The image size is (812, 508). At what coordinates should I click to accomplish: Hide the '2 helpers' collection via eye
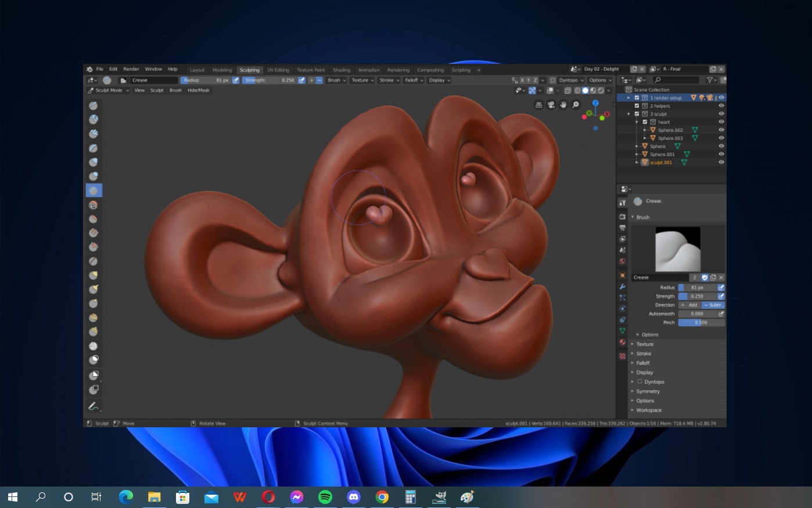[721, 106]
